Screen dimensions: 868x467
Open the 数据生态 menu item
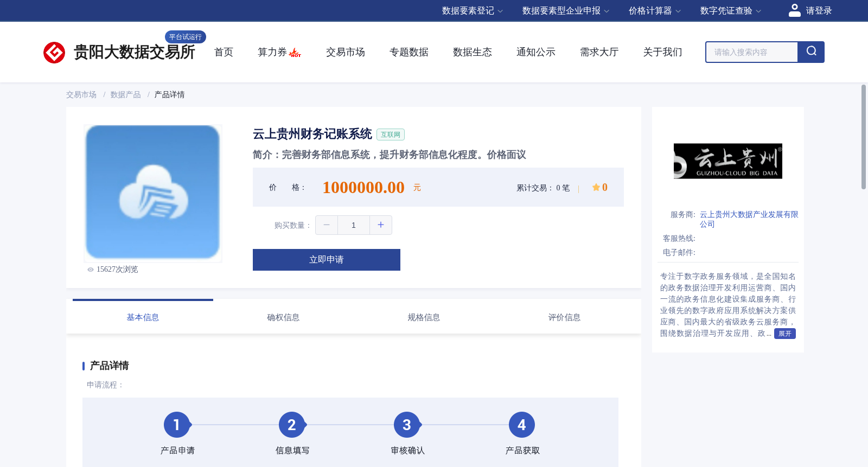pos(473,52)
